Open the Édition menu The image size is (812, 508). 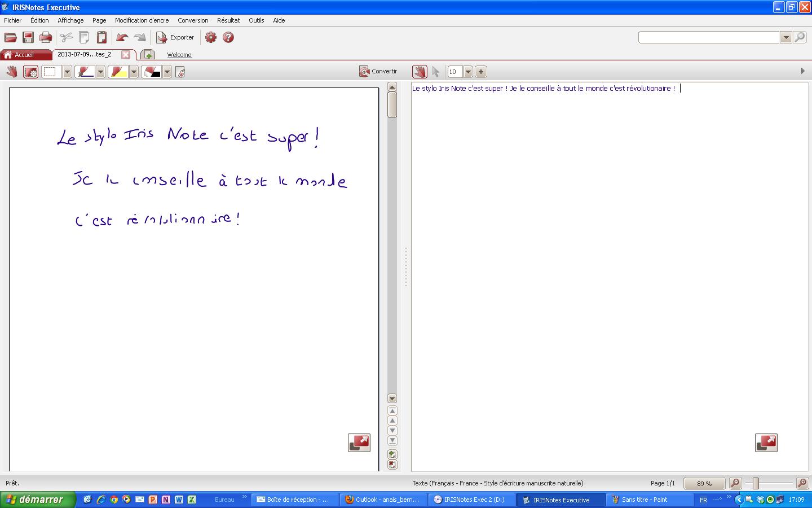click(39, 20)
